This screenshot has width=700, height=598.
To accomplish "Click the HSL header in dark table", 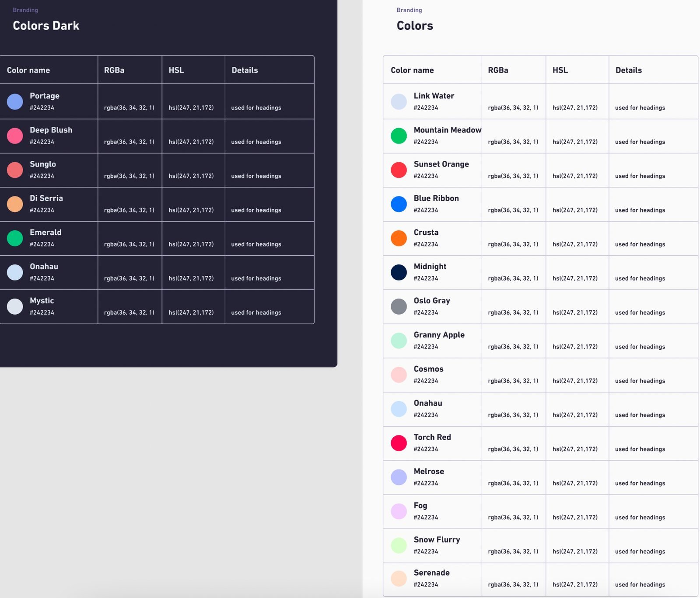I will 176,70.
